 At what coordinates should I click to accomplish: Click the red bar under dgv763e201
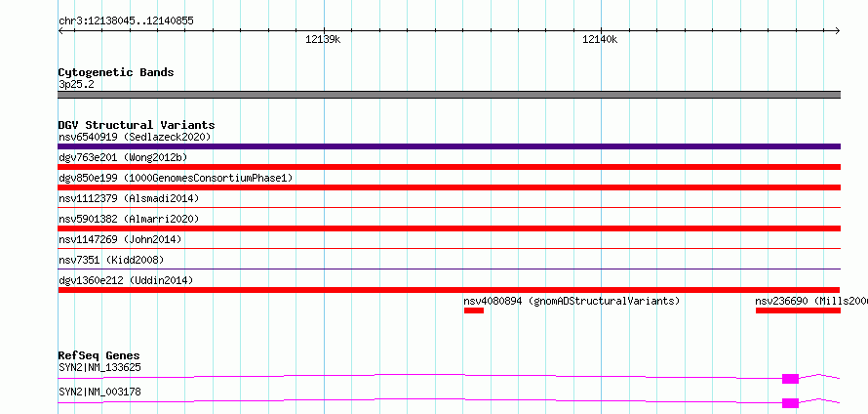[449, 167]
